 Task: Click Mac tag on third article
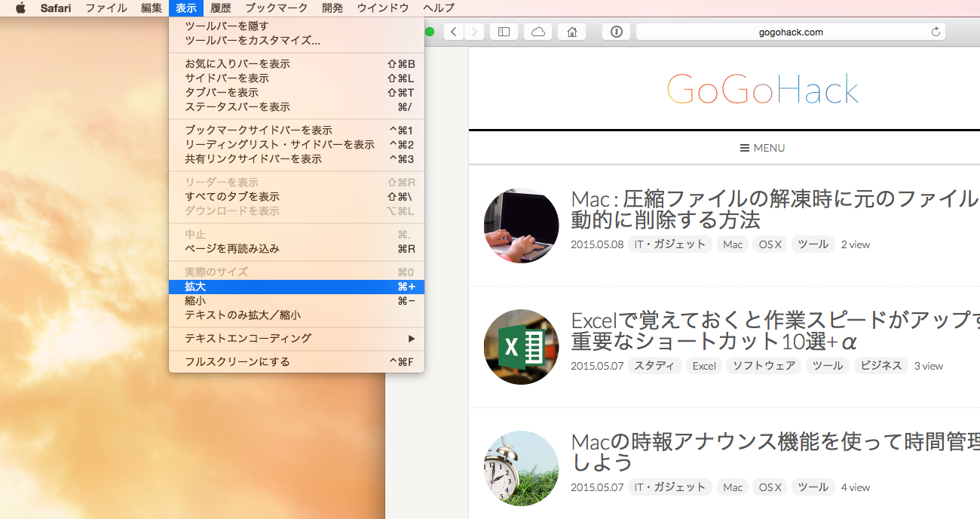coord(733,487)
